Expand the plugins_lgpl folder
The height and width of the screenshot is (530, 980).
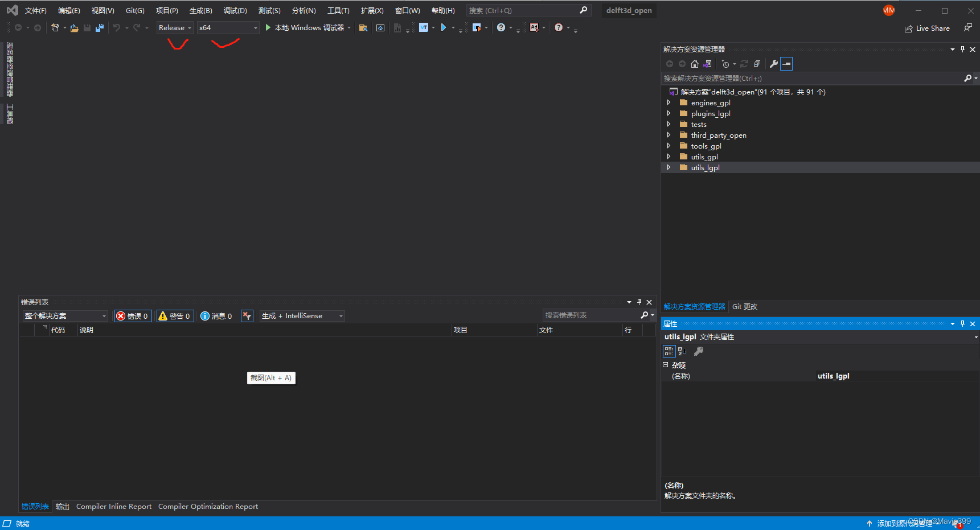[669, 114]
